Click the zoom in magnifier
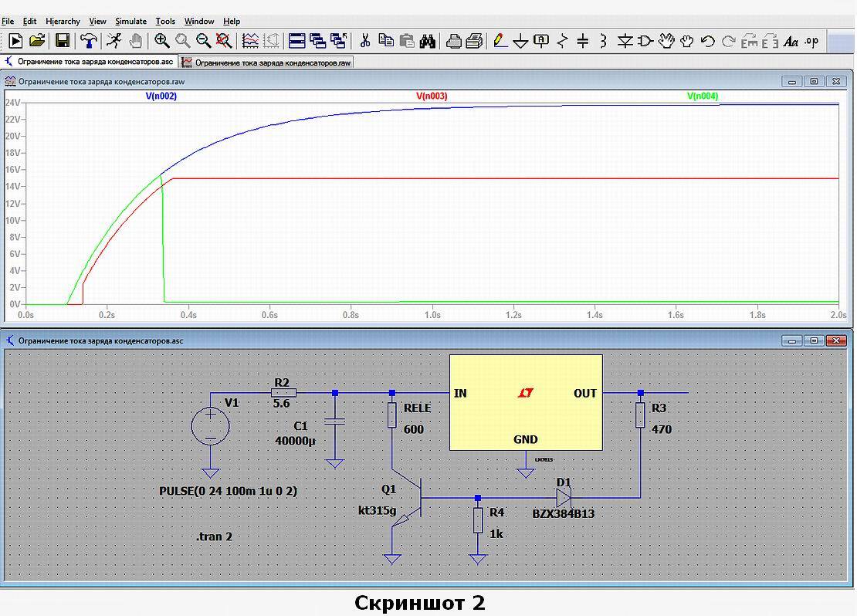Viewport: 857px width, 616px height. pos(161,41)
